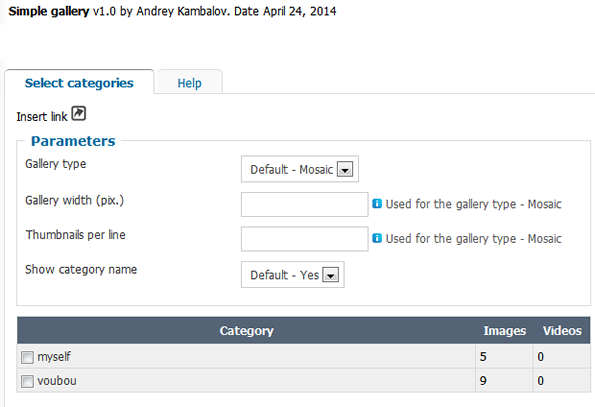The image size is (595, 407).
Task: Tick the myself category checkbox
Action: coord(27,357)
